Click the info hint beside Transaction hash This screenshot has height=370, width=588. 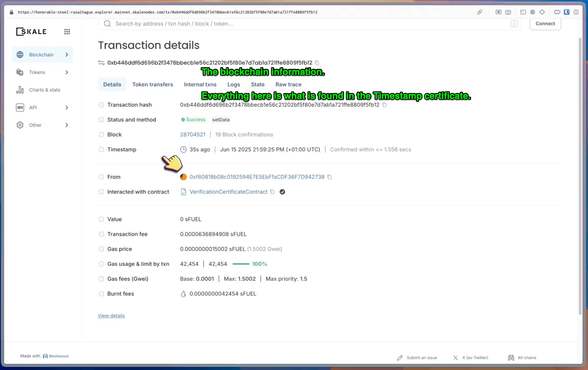tap(101, 105)
